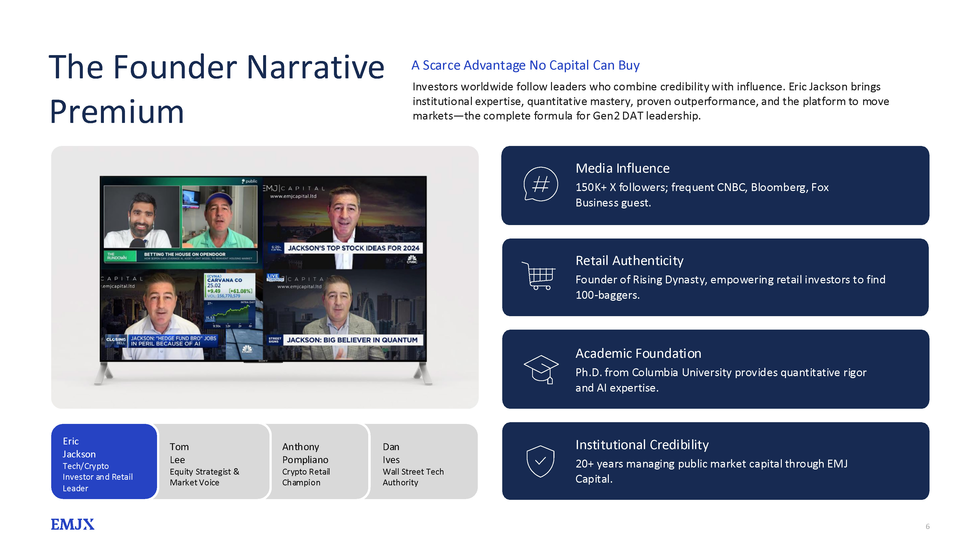Open the Media Influence card
This screenshot has width=980, height=551.
point(715,186)
